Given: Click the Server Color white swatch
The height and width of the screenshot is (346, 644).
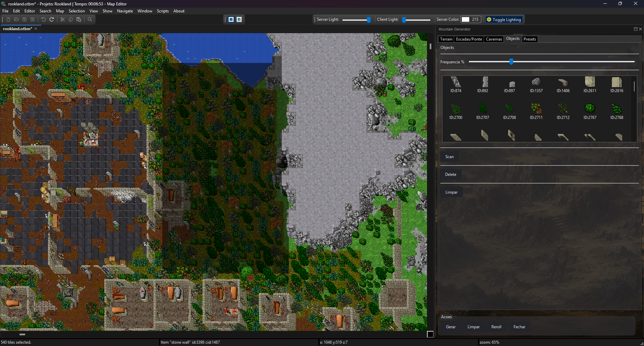Looking at the screenshot, I should (466, 19).
